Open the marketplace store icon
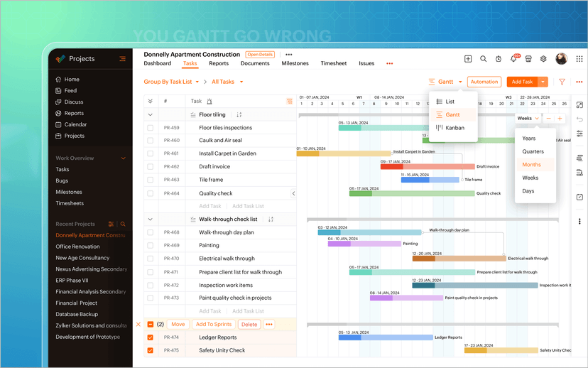588x368 pixels. (528, 59)
